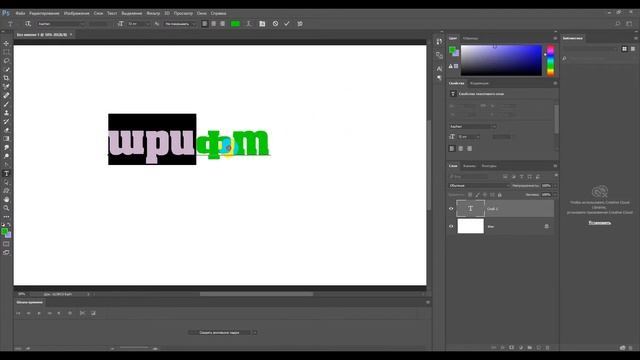Set left text alignment in Properties panel
Viewport: 640px width, 360px height.
click(452, 149)
